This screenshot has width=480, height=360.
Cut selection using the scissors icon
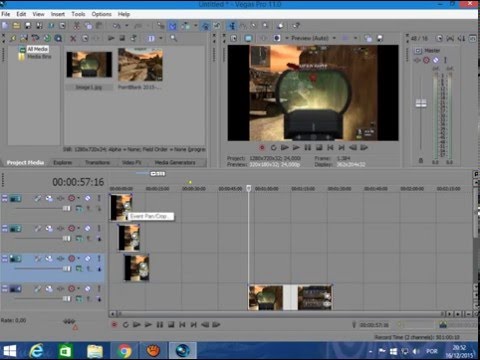pyautogui.click(x=77, y=26)
